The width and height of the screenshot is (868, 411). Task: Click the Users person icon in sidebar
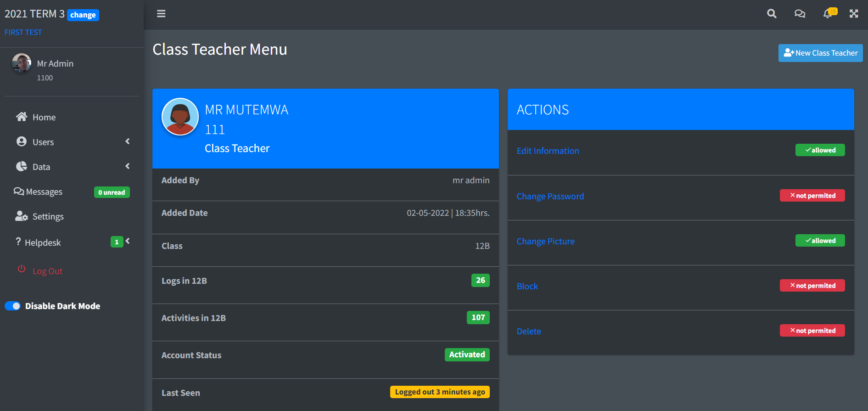[22, 141]
